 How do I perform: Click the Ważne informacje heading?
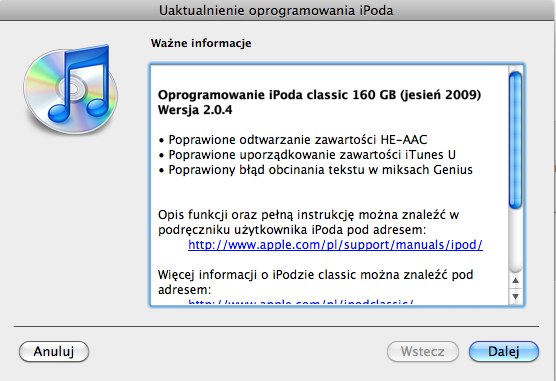coord(201,43)
